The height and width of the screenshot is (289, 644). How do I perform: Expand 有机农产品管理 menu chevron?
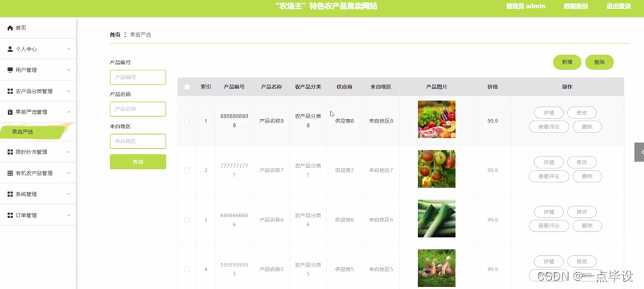pos(68,173)
